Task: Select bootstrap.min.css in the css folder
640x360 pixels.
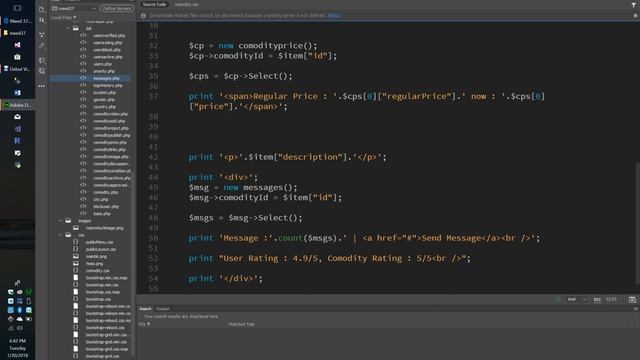Action: click(102, 285)
